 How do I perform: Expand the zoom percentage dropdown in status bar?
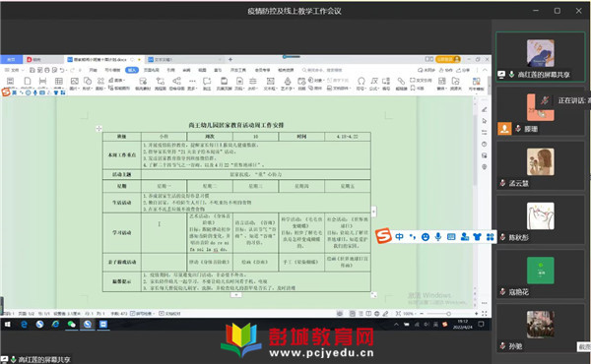coord(409,313)
